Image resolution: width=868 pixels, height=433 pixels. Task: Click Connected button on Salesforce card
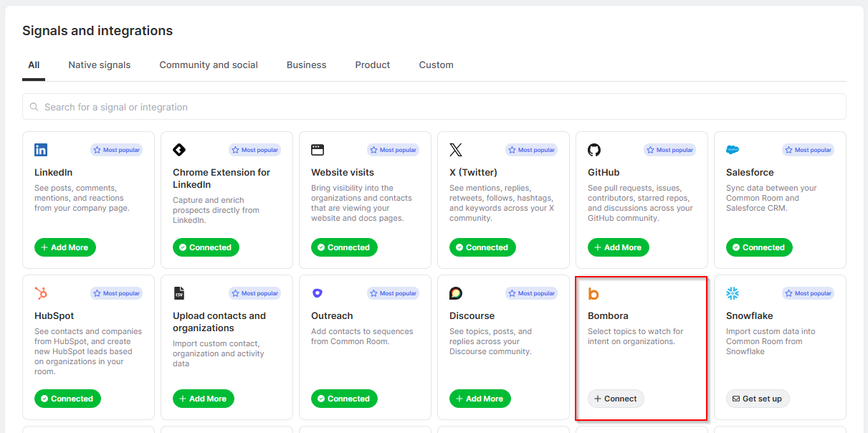(x=759, y=247)
